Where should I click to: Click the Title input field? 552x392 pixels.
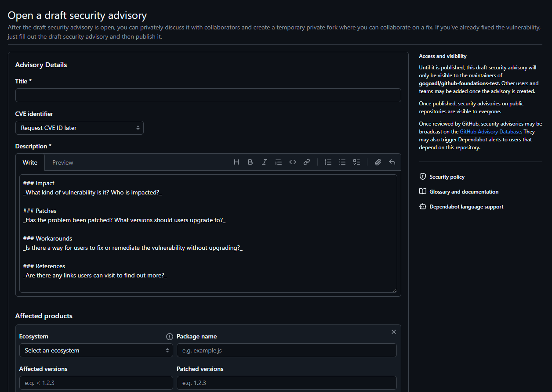[x=208, y=95]
